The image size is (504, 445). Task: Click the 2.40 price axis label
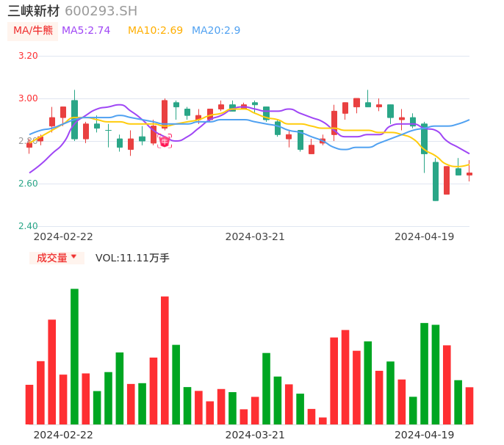[28, 226]
